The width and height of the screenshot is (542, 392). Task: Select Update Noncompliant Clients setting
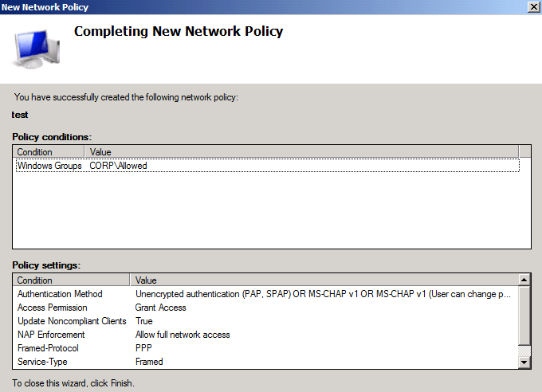(x=72, y=321)
